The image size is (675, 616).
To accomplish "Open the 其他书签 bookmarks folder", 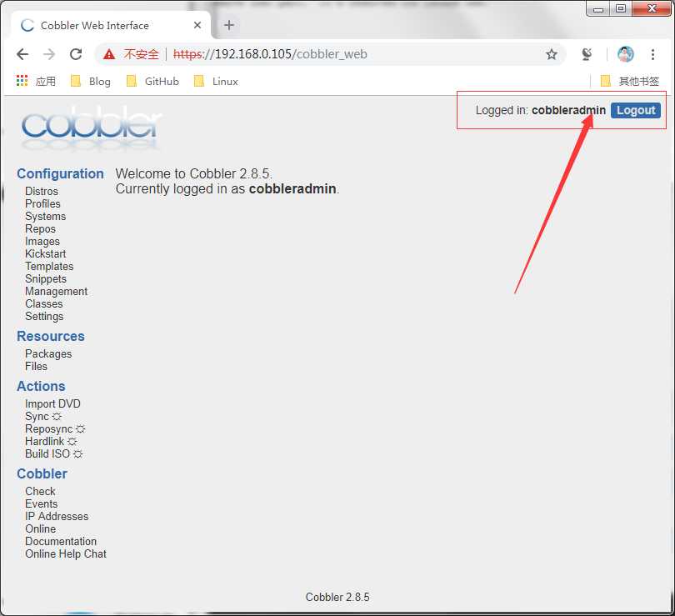I will click(630, 81).
